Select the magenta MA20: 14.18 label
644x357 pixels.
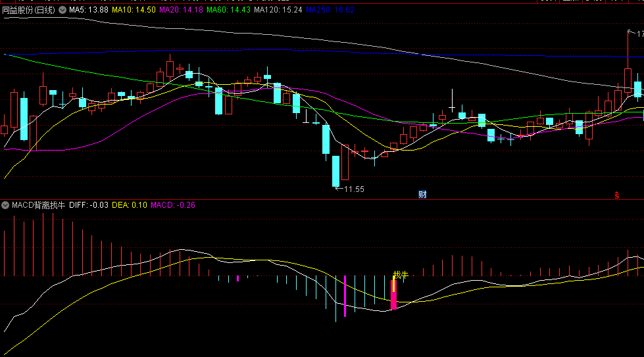point(181,10)
